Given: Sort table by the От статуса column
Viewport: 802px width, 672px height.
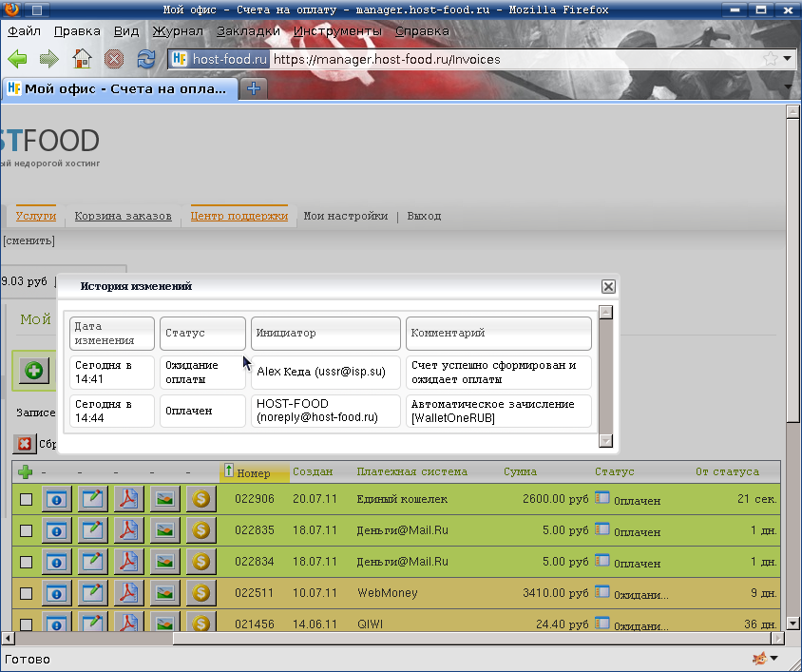Looking at the screenshot, I should click(x=727, y=471).
